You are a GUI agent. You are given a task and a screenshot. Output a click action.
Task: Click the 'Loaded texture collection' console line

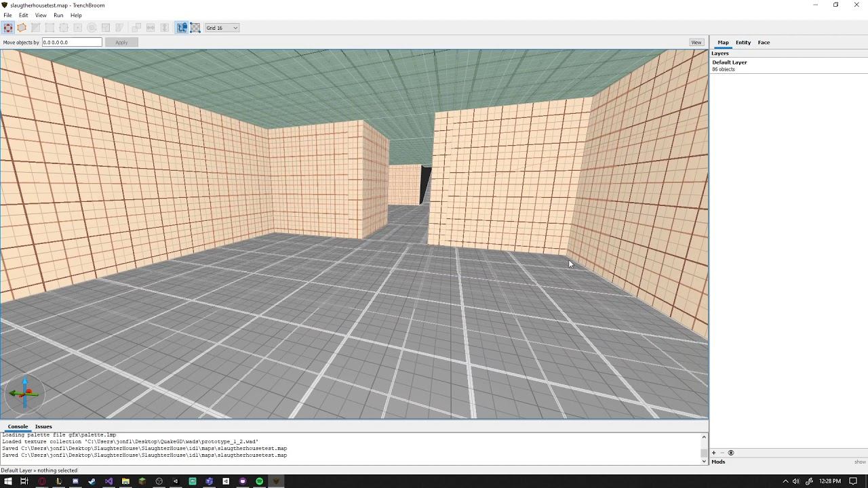(x=130, y=442)
